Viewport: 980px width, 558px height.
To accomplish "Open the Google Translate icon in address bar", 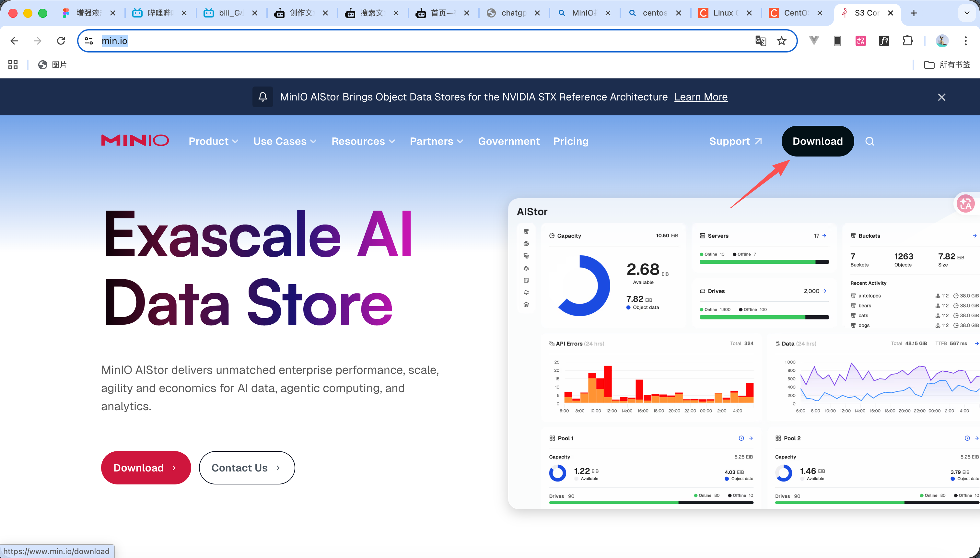I will tap(760, 41).
